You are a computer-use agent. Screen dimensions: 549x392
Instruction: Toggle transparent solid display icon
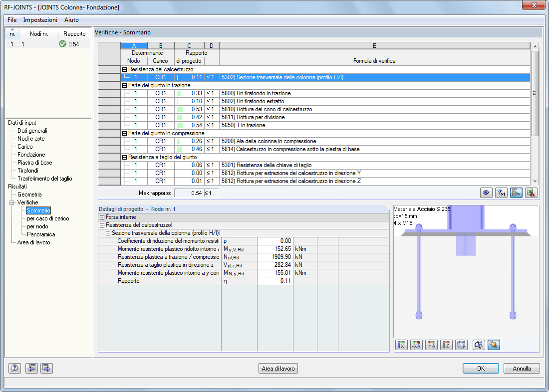(x=494, y=345)
